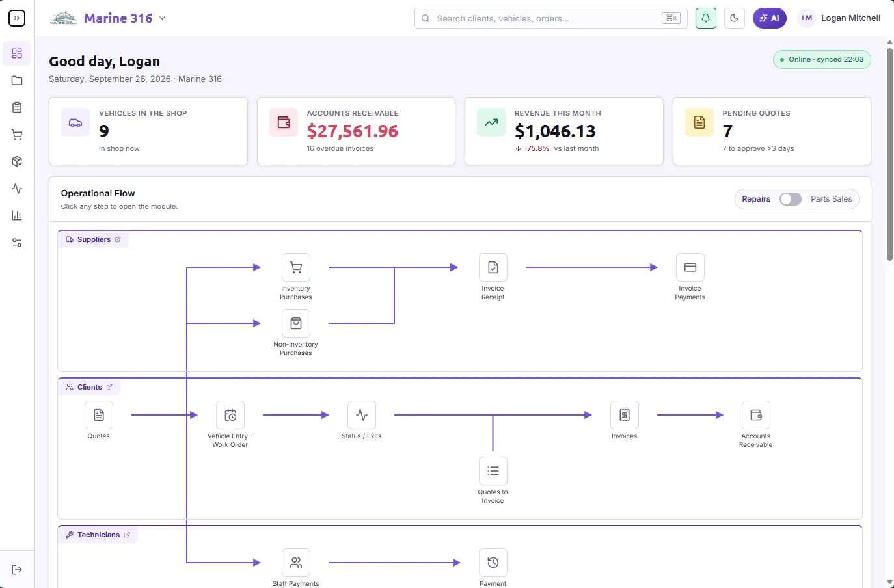Click the logout icon in the sidebar
The width and height of the screenshot is (894, 588).
(17, 570)
